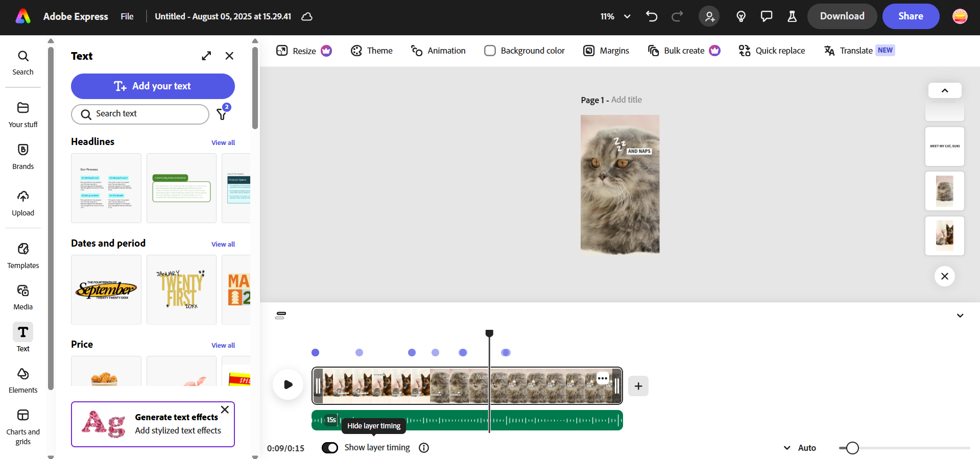Open the Templates panel
The image size is (980, 459).
23,256
